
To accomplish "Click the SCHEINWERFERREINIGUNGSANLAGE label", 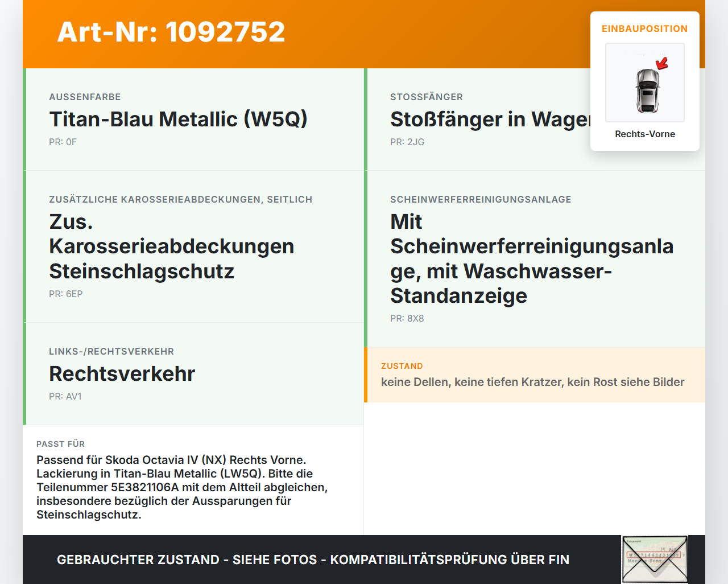I will coord(481,199).
